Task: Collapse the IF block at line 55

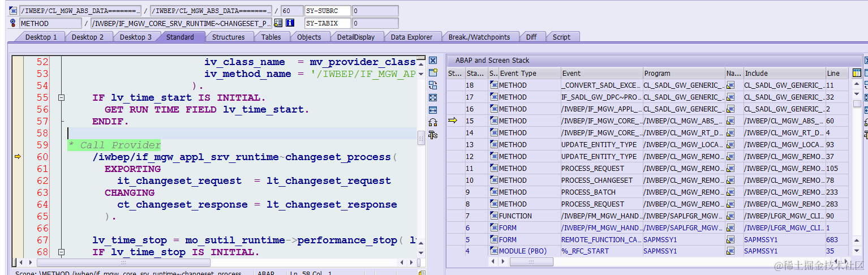Action: pyautogui.click(x=62, y=98)
